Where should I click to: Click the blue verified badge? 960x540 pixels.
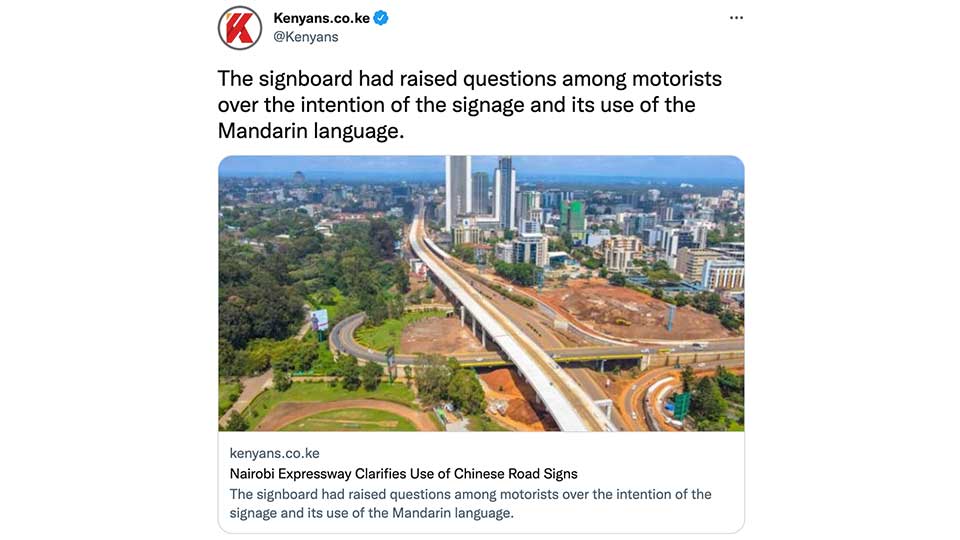tap(381, 18)
